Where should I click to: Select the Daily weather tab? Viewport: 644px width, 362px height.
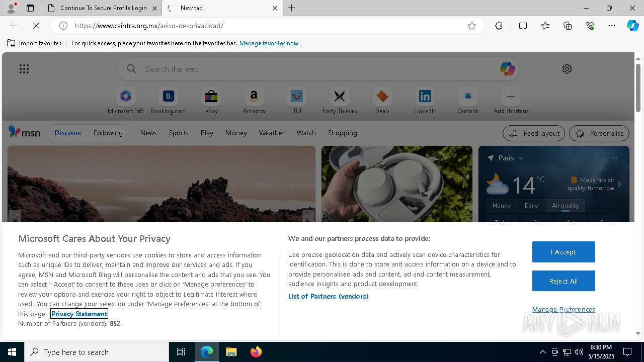[531, 205]
